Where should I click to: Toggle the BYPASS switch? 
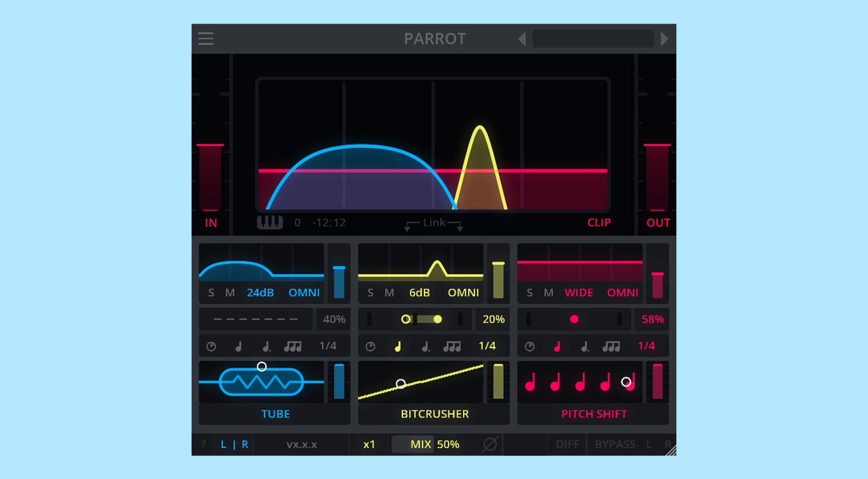pos(615,444)
